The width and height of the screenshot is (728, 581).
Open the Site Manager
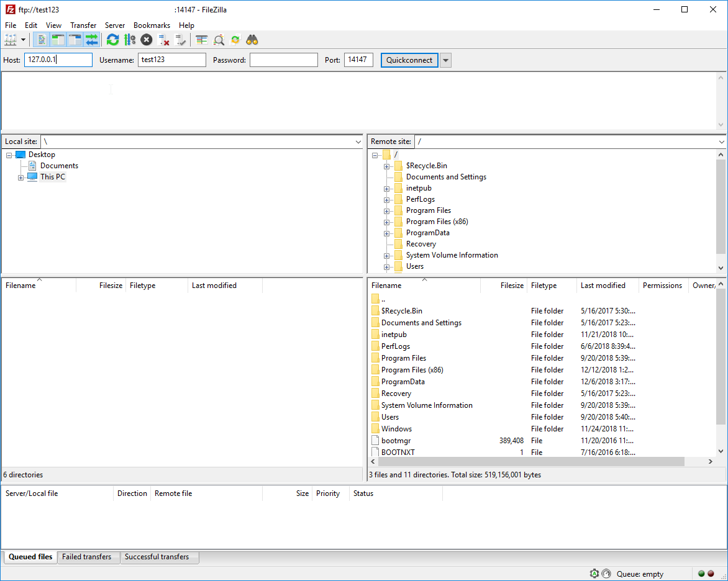point(11,39)
